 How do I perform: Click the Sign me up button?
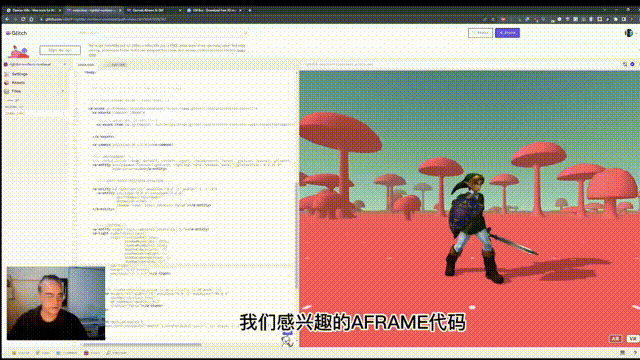(60, 50)
